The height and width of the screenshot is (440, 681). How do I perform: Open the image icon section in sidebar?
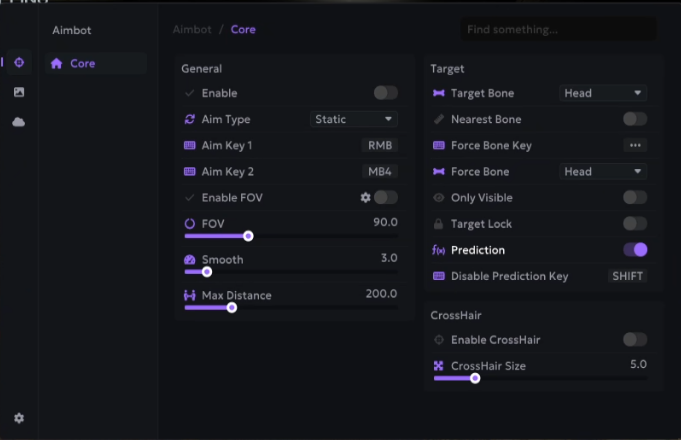19,92
